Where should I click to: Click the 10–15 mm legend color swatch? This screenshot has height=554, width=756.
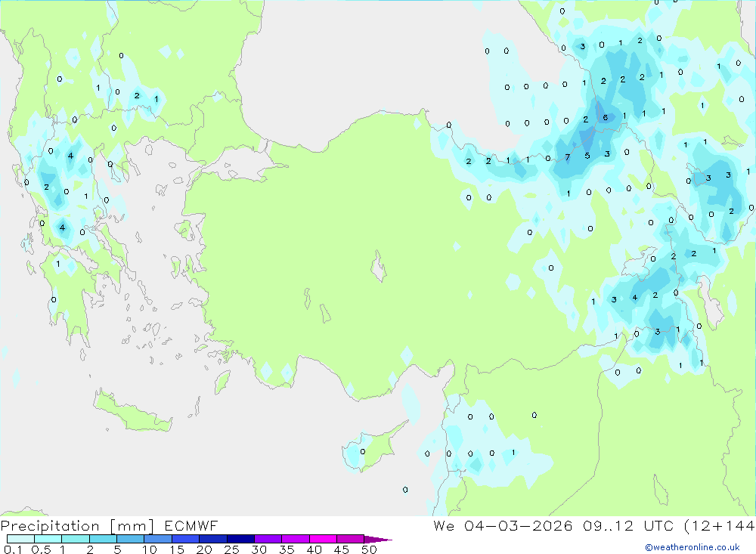tap(158, 539)
